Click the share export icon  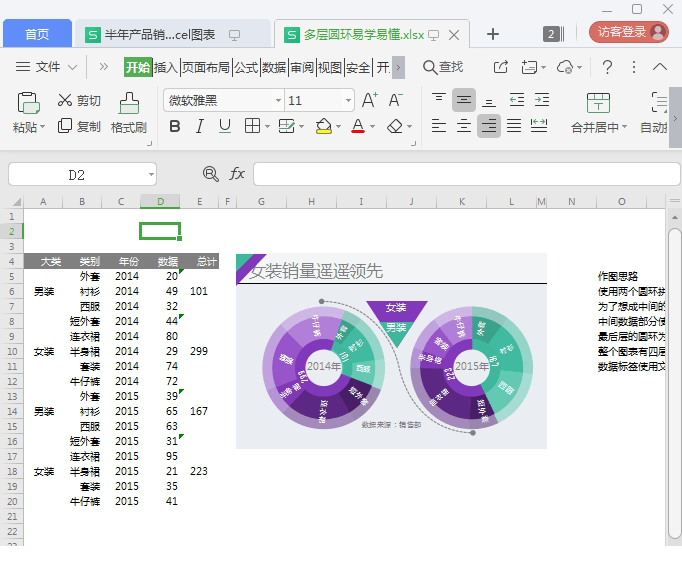(501, 67)
